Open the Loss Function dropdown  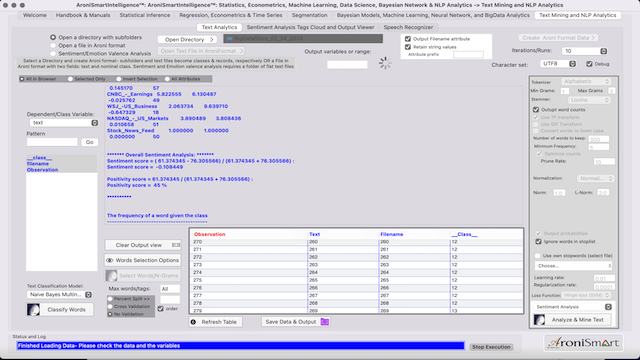coord(586,295)
